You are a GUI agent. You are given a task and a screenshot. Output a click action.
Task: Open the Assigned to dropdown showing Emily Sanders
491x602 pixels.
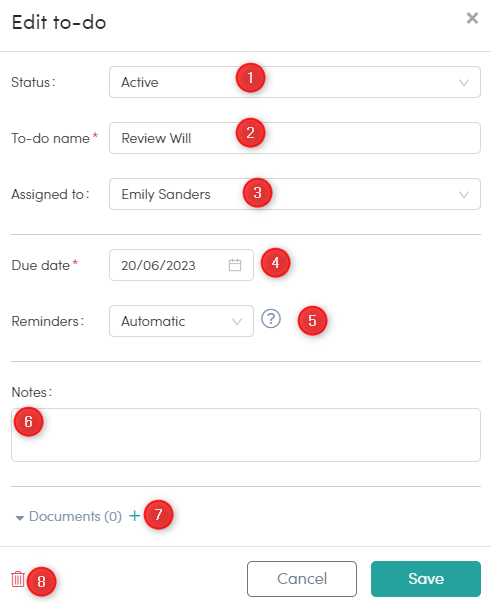point(295,194)
